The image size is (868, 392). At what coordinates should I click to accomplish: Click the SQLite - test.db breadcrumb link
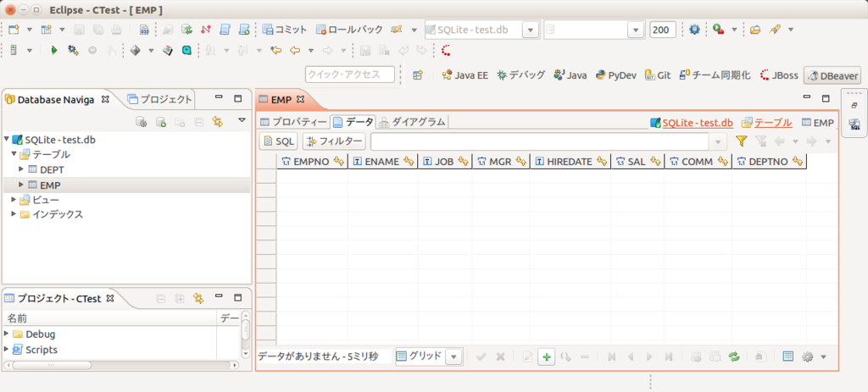pyautogui.click(x=698, y=123)
